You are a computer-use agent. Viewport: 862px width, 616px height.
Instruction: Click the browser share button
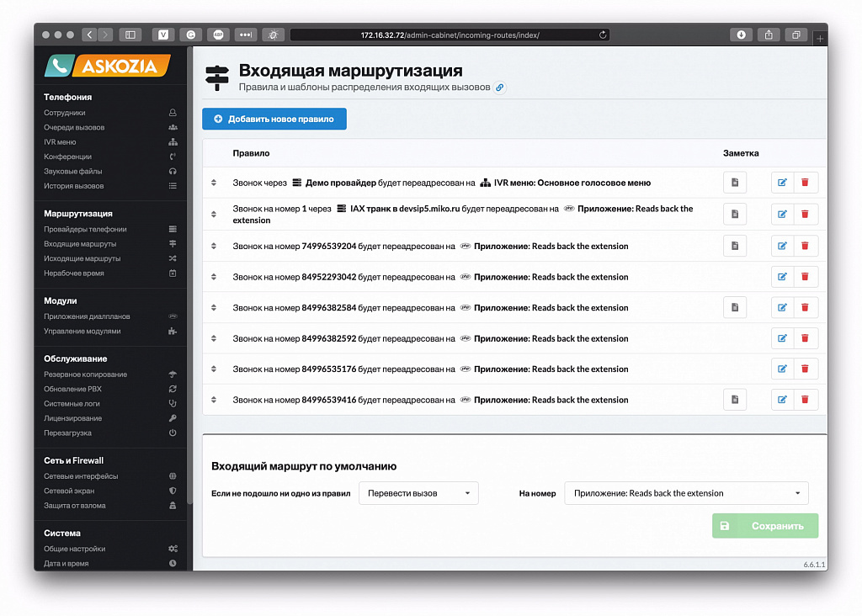(x=769, y=35)
